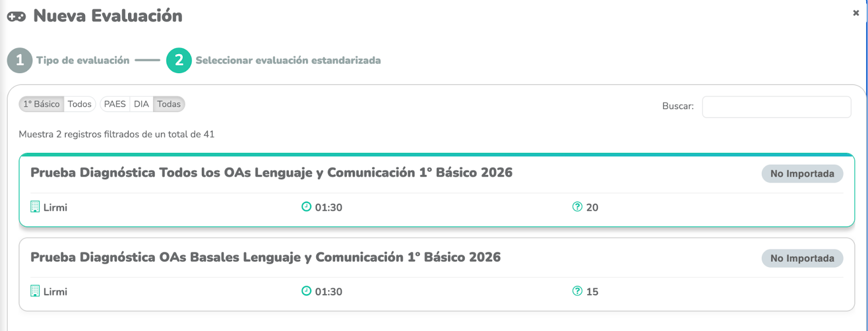Click the building icon in OAs Basales card
The image size is (868, 331).
click(35, 291)
